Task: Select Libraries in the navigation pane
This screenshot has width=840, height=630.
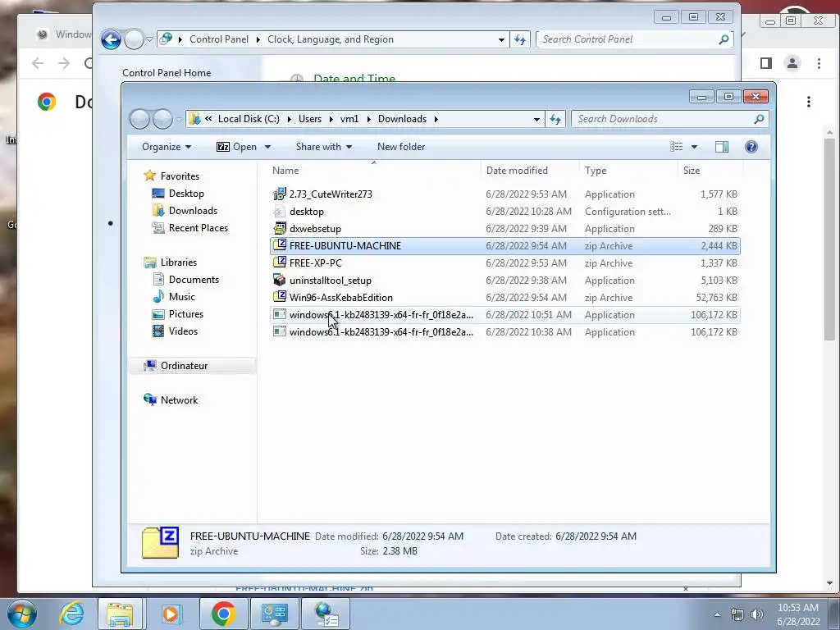Action: [178, 262]
